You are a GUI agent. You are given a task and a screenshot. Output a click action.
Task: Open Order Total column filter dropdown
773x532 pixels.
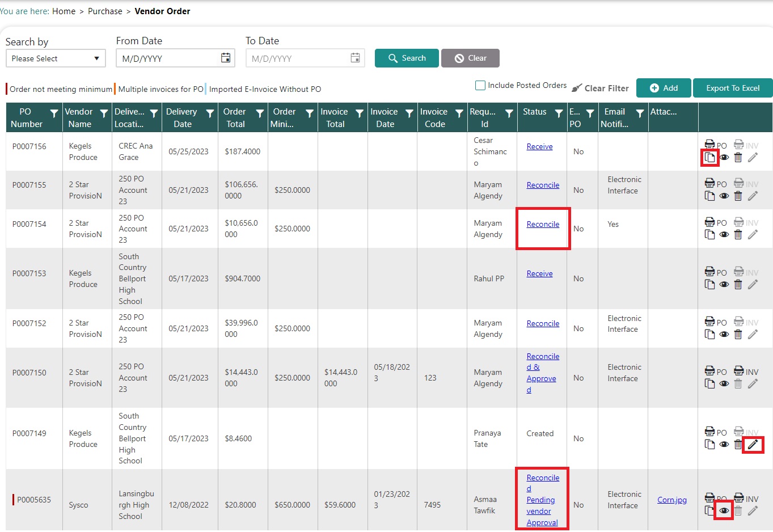coord(260,113)
